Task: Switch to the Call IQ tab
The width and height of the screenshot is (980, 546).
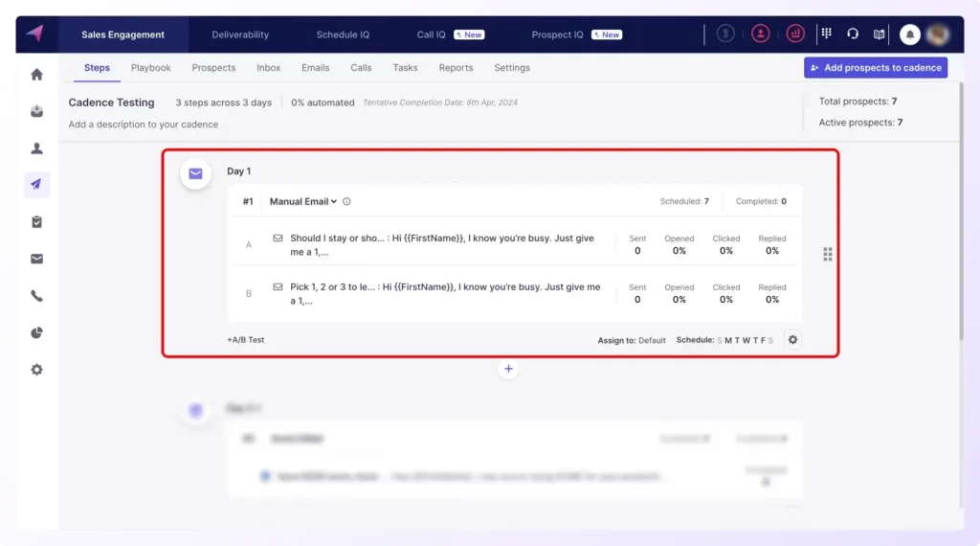Action: click(450, 34)
